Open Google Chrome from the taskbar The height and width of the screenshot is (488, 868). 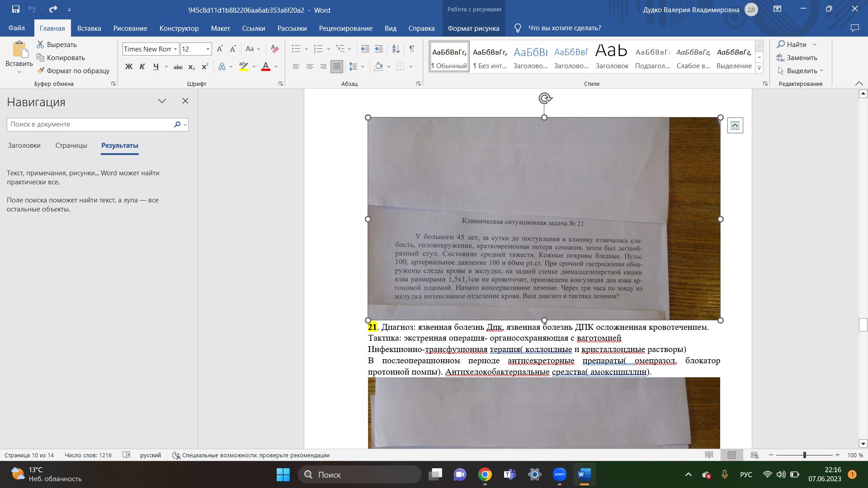click(x=485, y=474)
